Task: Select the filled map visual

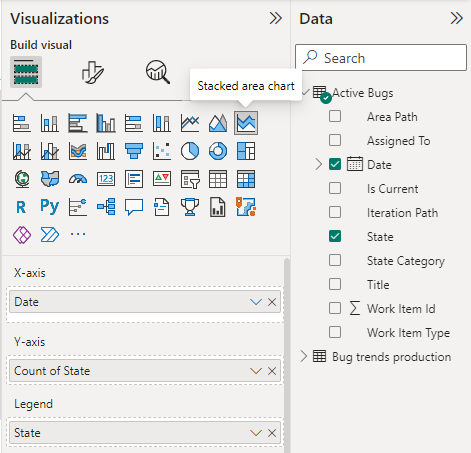Action: pos(50,179)
